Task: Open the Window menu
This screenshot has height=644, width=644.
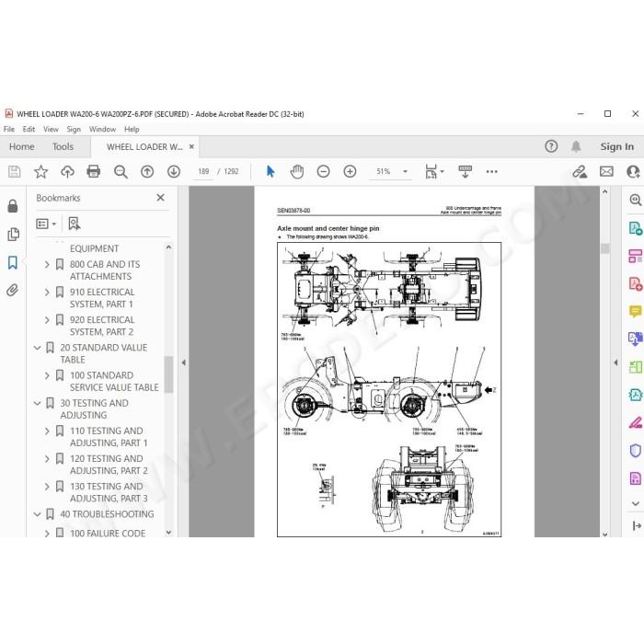Action: click(102, 129)
